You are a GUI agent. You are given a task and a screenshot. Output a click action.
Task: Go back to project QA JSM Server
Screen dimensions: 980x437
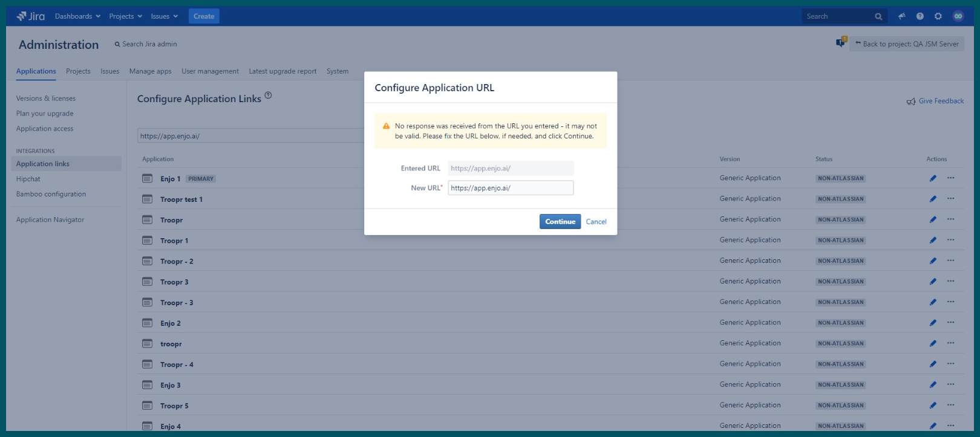[x=907, y=44]
